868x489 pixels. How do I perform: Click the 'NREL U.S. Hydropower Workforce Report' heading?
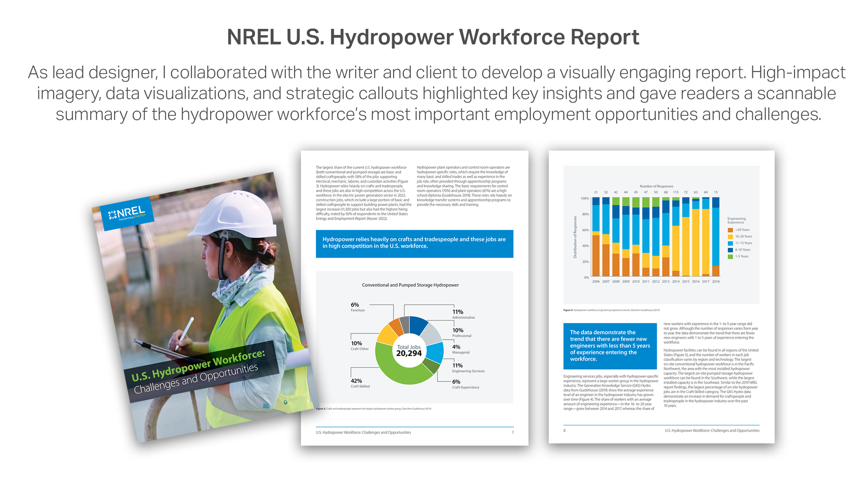pos(433,37)
